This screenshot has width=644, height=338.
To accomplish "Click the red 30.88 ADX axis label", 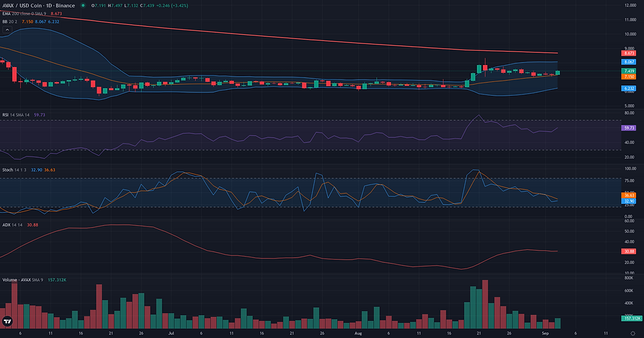I will pos(630,251).
